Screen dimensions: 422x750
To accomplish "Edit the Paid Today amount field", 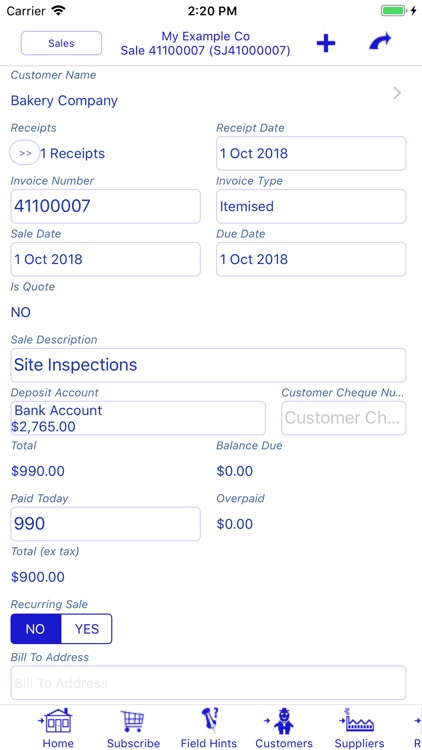I will (x=105, y=524).
